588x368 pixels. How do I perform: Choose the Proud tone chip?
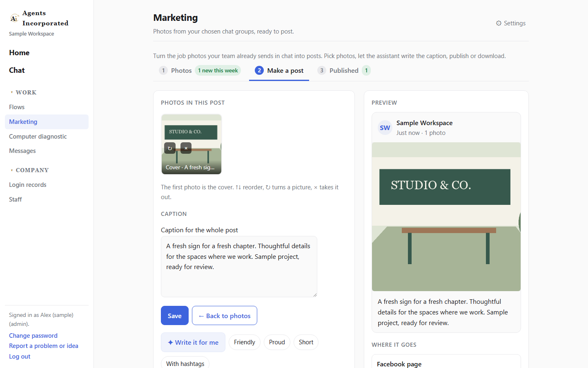277,342
